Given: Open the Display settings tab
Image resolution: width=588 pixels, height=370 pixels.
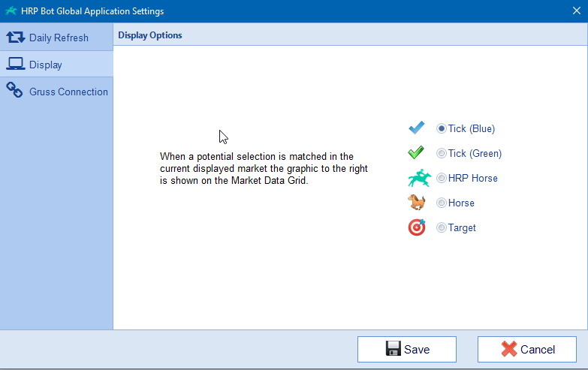Looking at the screenshot, I should coord(56,64).
